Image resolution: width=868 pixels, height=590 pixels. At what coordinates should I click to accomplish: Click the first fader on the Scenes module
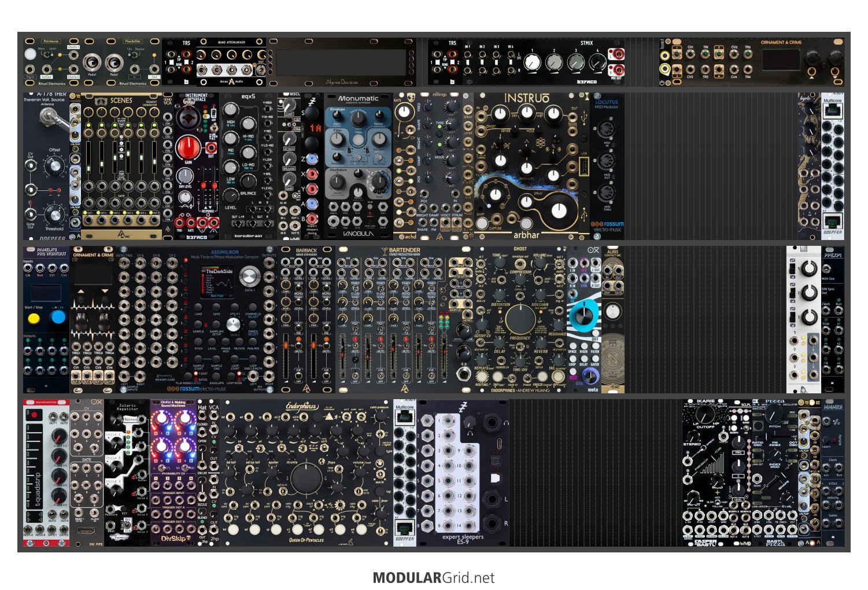[89, 156]
